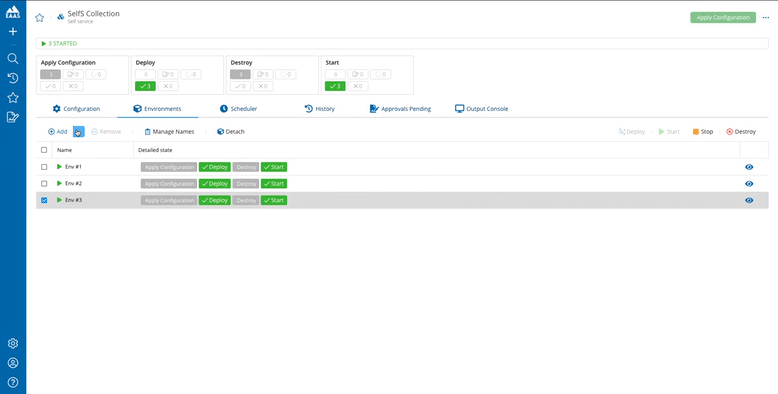Click Env #2 grey Destroy state badge
Image resolution: width=778 pixels, height=394 pixels.
coord(246,184)
